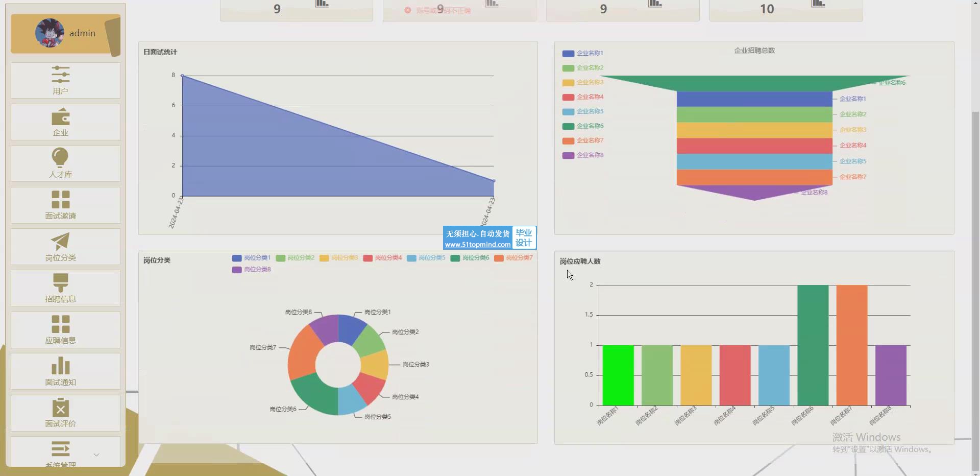Select the 人才库 lightbulb icon
The height and width of the screenshot is (476, 980).
(x=60, y=157)
